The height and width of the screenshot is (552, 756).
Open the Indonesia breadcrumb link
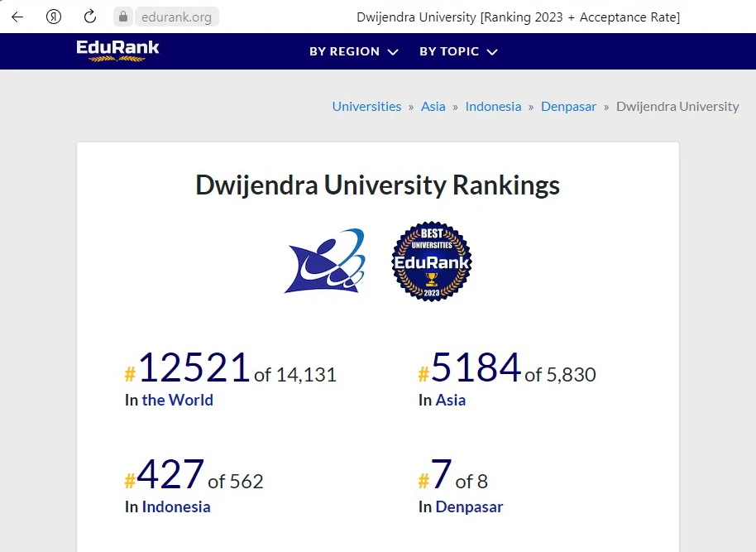tap(493, 106)
